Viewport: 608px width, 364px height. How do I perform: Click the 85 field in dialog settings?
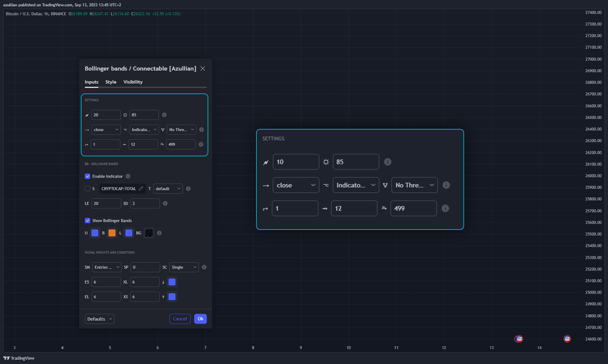144,115
